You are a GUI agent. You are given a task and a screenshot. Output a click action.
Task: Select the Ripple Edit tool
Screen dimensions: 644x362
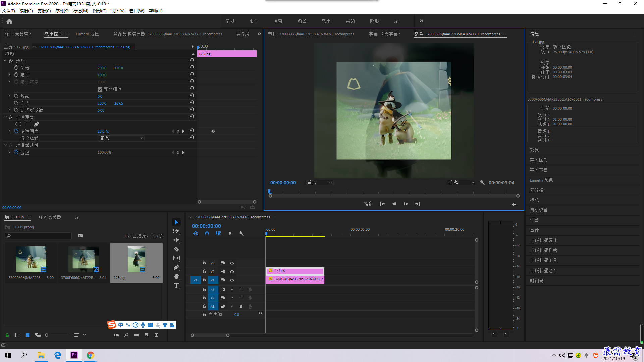pyautogui.click(x=176, y=240)
